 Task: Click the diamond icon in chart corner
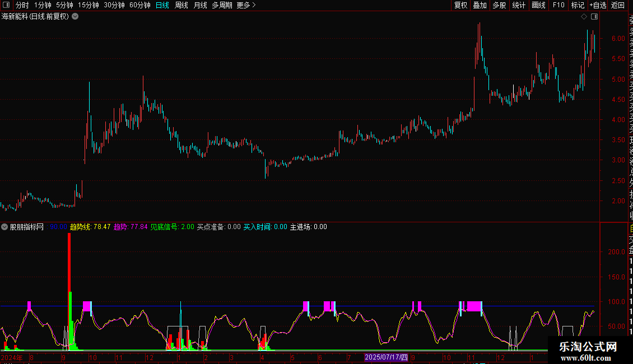coord(584,17)
